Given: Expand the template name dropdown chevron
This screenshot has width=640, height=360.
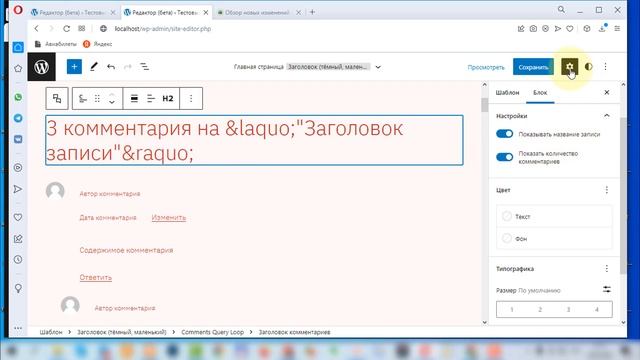Looking at the screenshot, I should coord(378,67).
